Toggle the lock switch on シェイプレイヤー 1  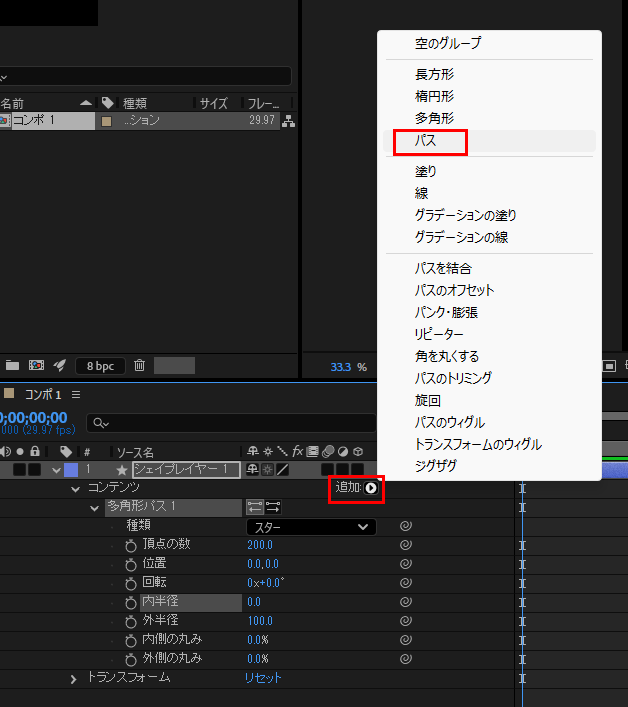click(34, 470)
